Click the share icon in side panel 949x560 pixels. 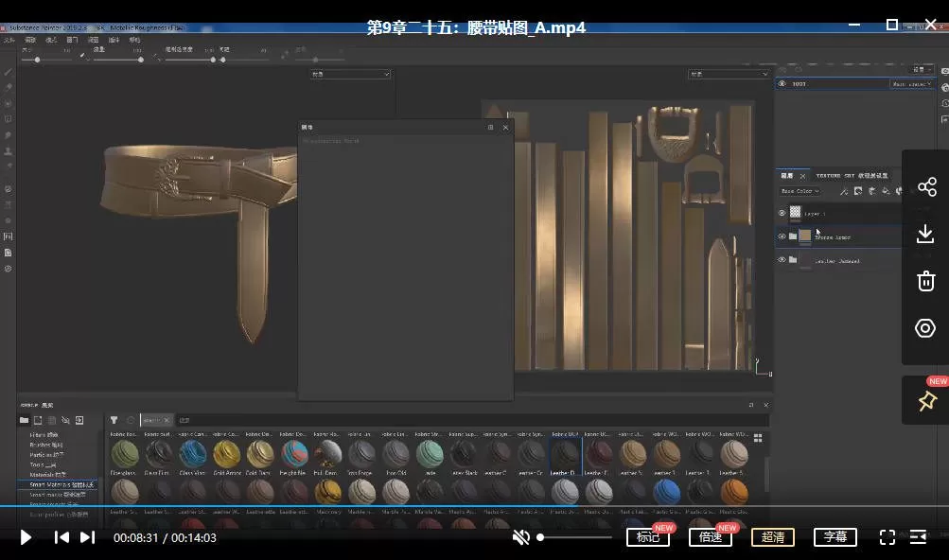pyautogui.click(x=925, y=186)
